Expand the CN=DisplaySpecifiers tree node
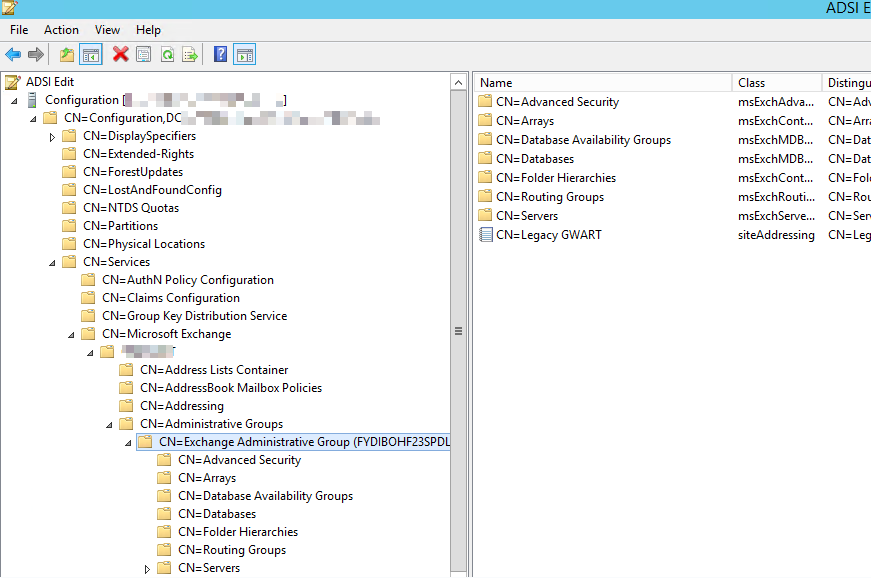This screenshot has width=871, height=578. (x=52, y=135)
